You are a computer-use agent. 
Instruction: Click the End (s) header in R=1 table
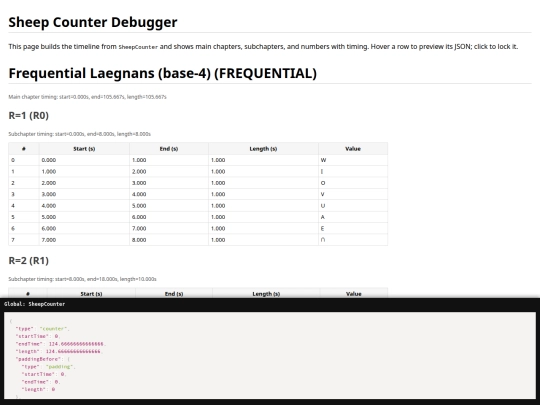[169, 149]
